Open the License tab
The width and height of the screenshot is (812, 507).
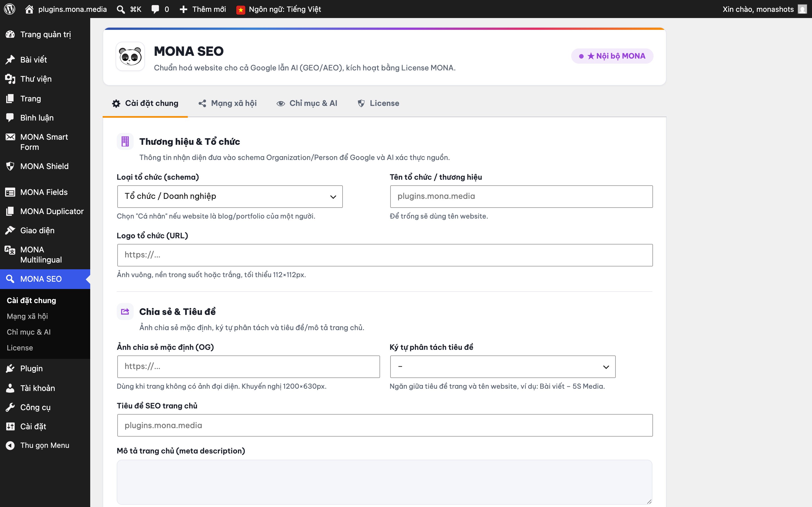[378, 103]
